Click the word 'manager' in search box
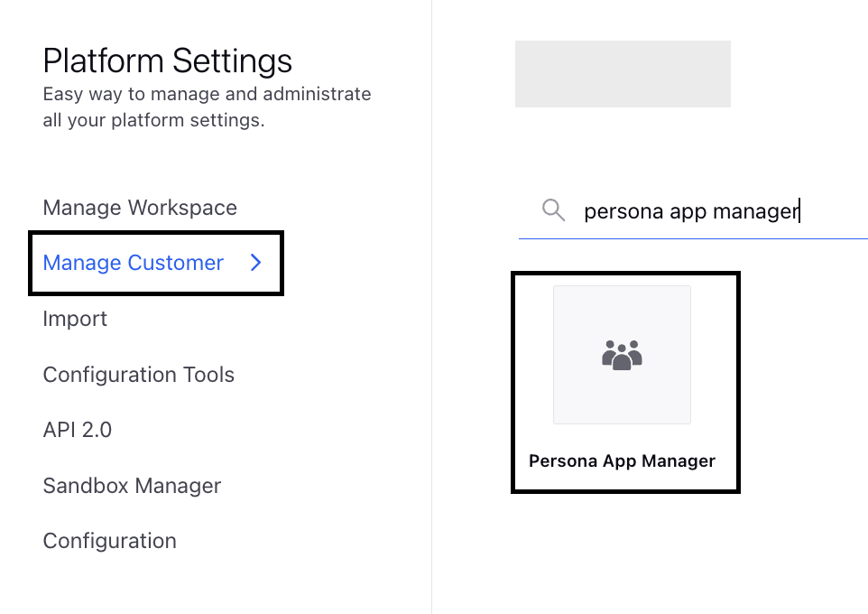The height and width of the screenshot is (614, 868). point(756,211)
